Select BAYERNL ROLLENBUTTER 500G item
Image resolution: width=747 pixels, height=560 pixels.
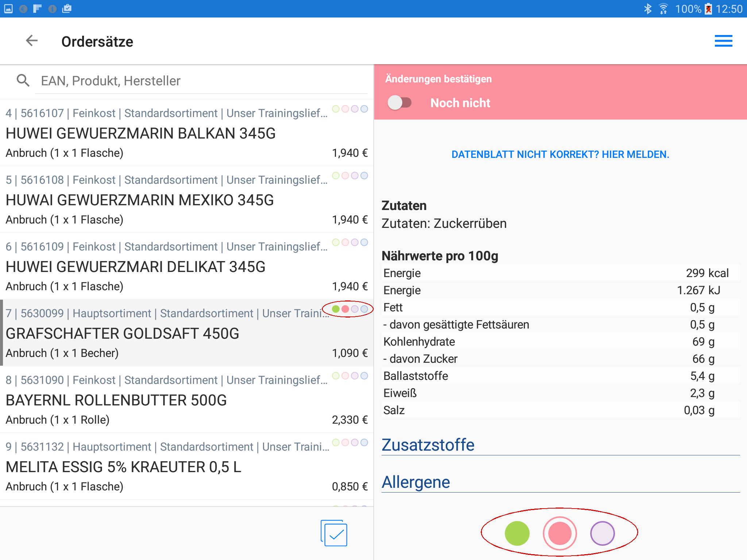[116, 400]
